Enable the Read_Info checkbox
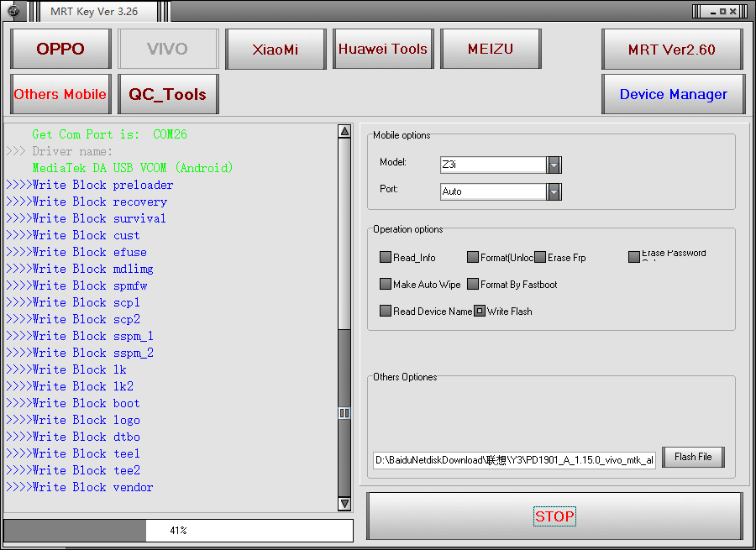This screenshot has height=550, width=756. coord(386,257)
